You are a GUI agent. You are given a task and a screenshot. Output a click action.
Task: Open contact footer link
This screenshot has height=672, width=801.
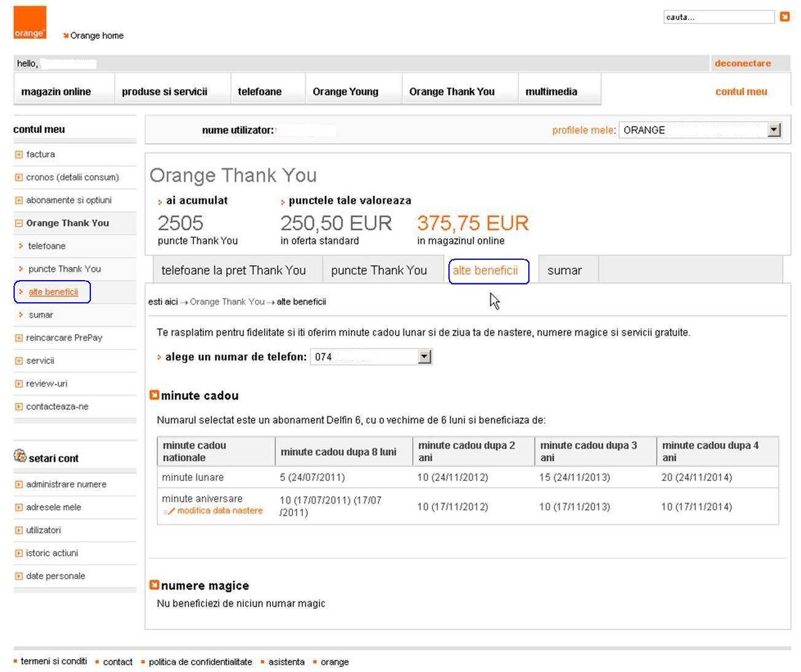click(x=118, y=662)
